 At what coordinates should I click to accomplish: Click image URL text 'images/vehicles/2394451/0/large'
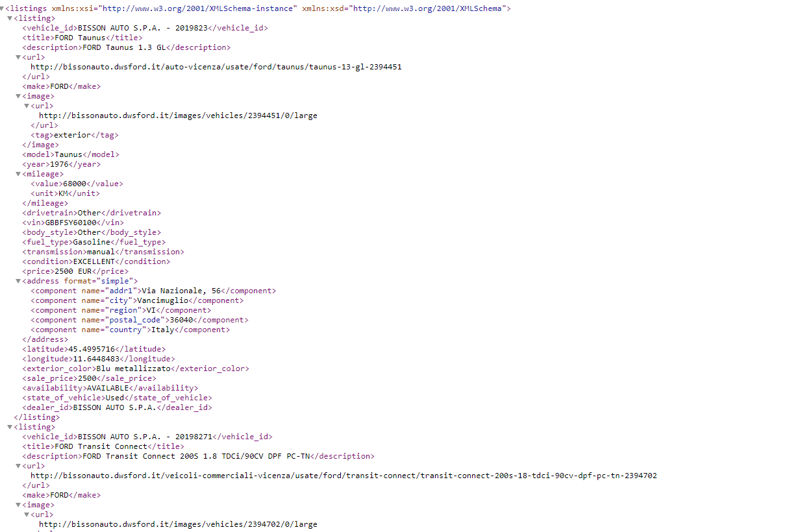pos(178,115)
